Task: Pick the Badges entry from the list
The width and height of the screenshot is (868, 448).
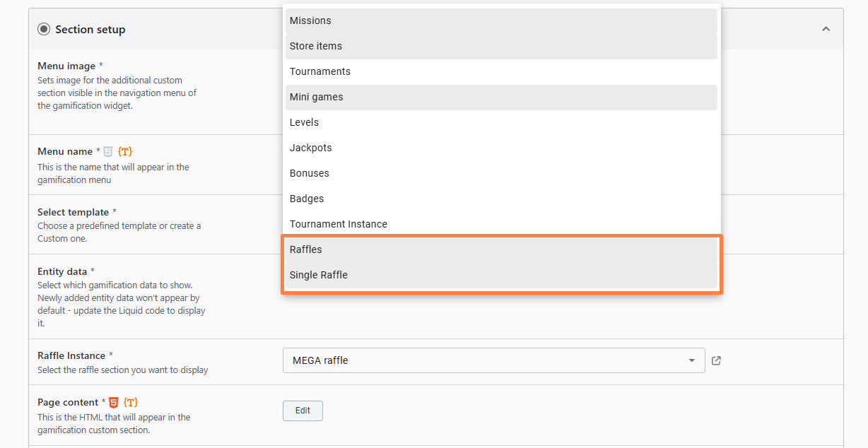Action: 501,199
